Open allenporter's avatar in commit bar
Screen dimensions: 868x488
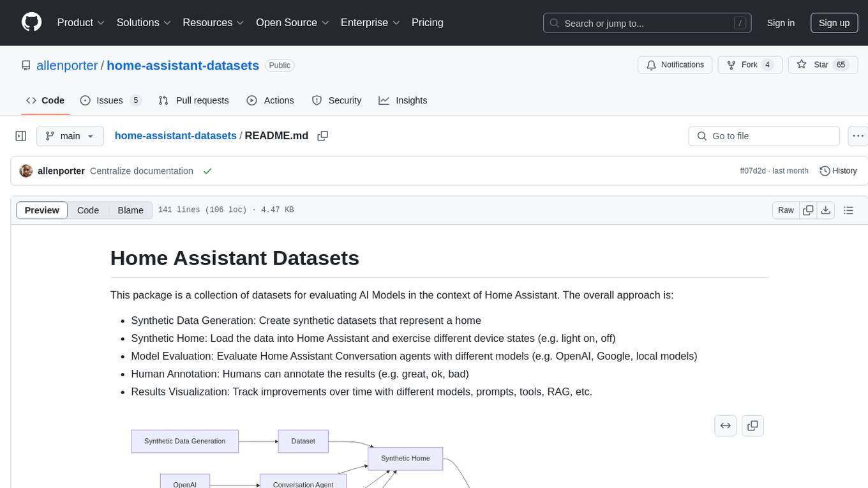click(26, 171)
